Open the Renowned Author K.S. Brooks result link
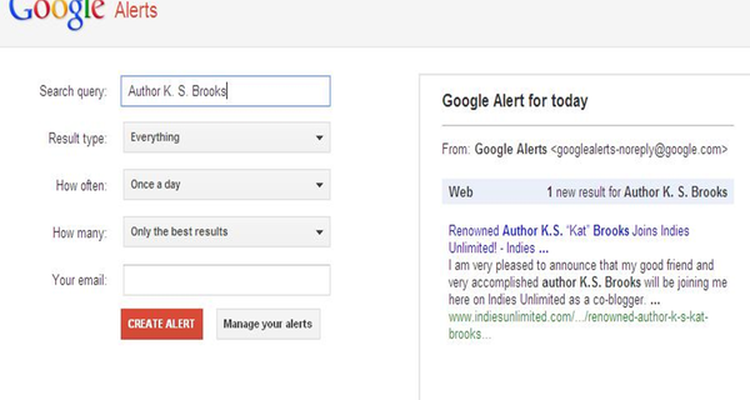 pos(568,239)
